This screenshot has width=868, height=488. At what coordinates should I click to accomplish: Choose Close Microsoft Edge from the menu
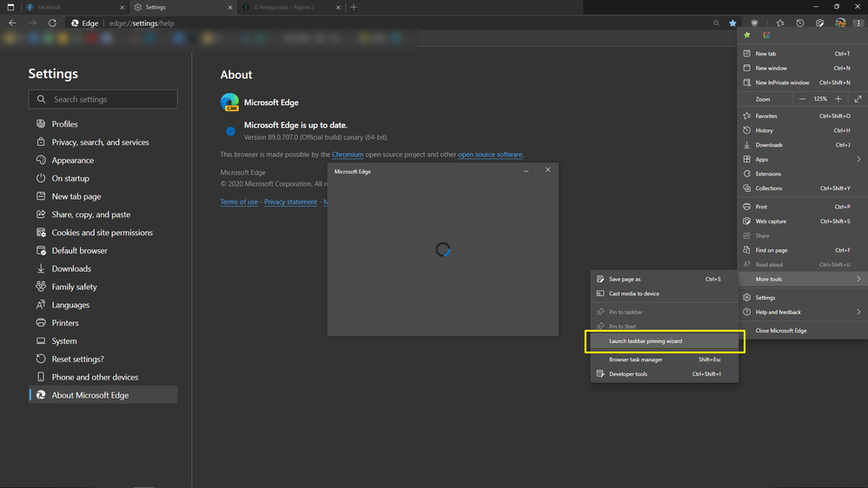tap(803, 330)
